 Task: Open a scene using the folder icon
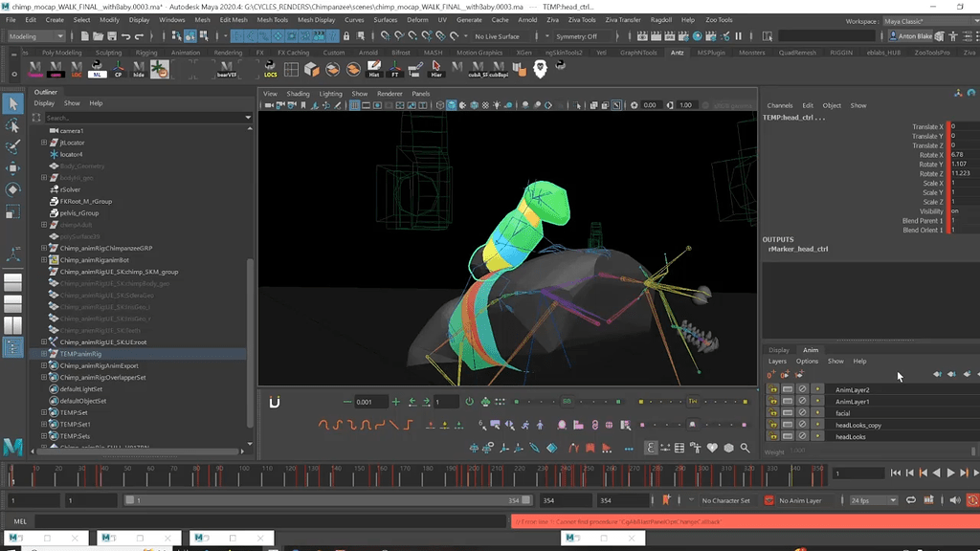coord(98,34)
